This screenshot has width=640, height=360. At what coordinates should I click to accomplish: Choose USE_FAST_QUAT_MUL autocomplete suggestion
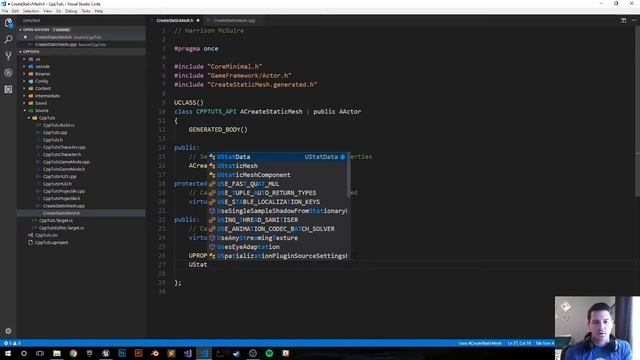click(x=278, y=184)
